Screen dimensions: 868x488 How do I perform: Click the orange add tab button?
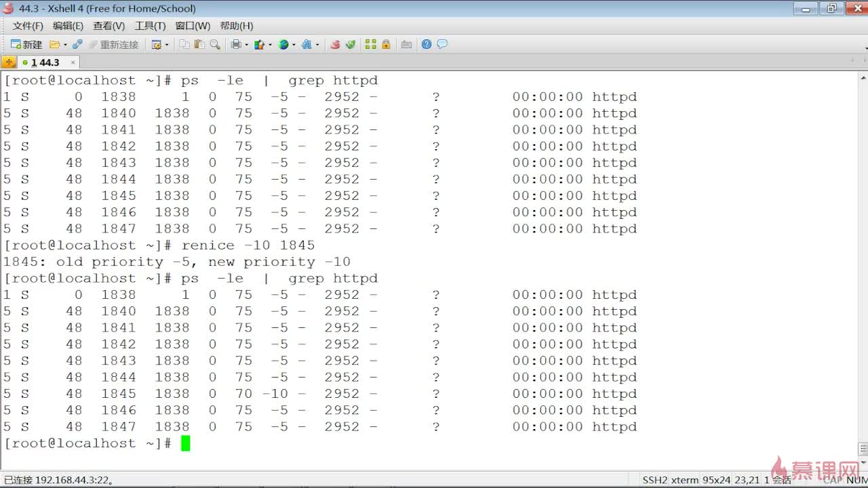pyautogui.click(x=9, y=62)
